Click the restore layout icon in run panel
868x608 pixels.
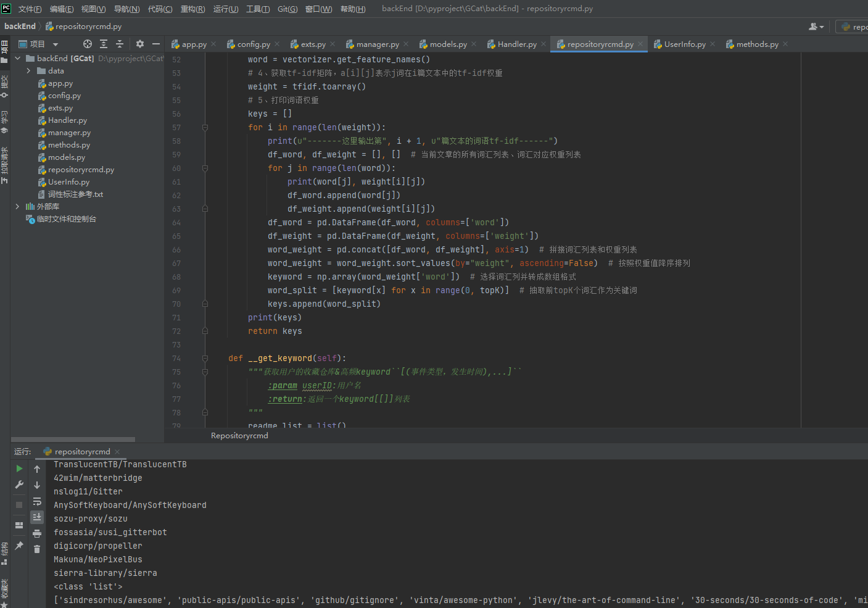[19, 525]
